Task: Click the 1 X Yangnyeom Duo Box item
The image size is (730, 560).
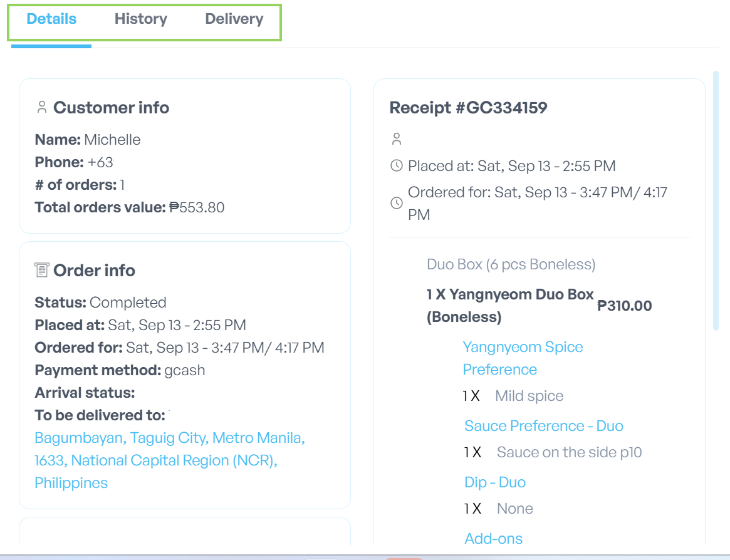Action: (510, 306)
